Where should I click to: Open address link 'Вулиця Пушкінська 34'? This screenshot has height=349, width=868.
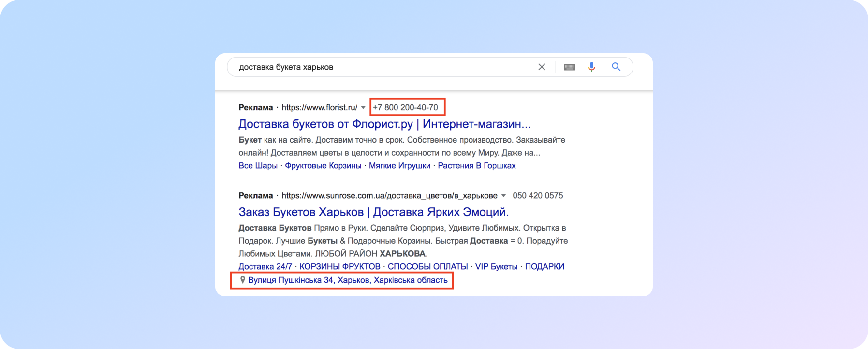[x=348, y=280]
